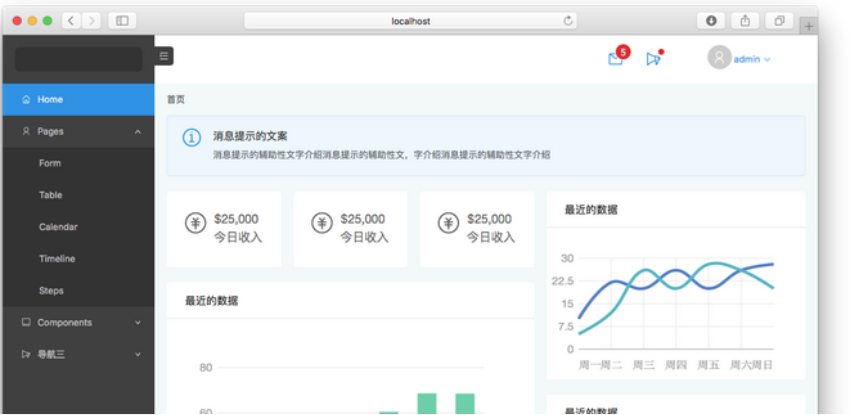Go forward with Safari forward arrow

[x=91, y=21]
